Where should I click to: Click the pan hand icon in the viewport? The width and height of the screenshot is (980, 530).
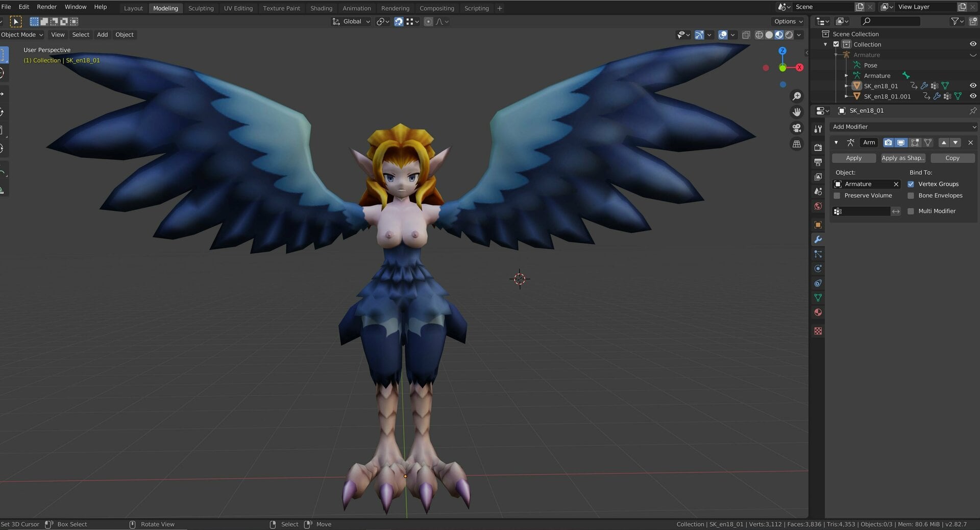pos(797,112)
